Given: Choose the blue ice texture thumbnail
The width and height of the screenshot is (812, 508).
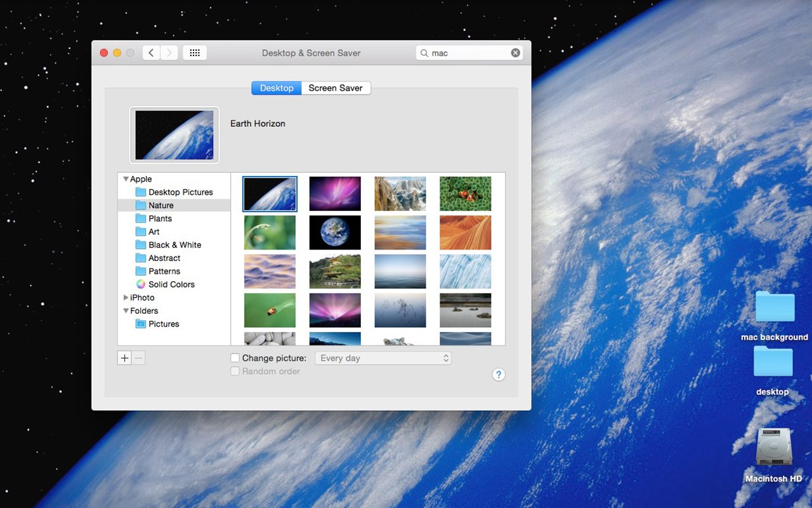Looking at the screenshot, I should click(465, 271).
